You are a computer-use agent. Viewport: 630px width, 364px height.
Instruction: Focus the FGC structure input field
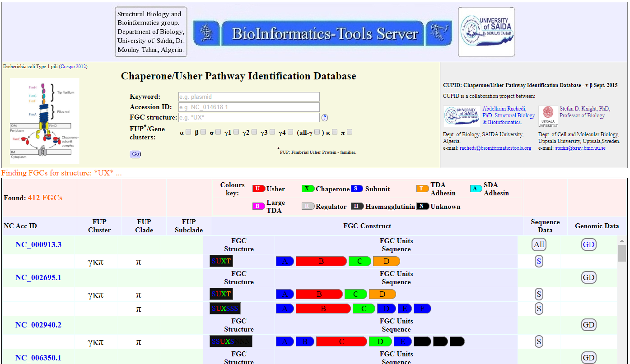coord(249,117)
